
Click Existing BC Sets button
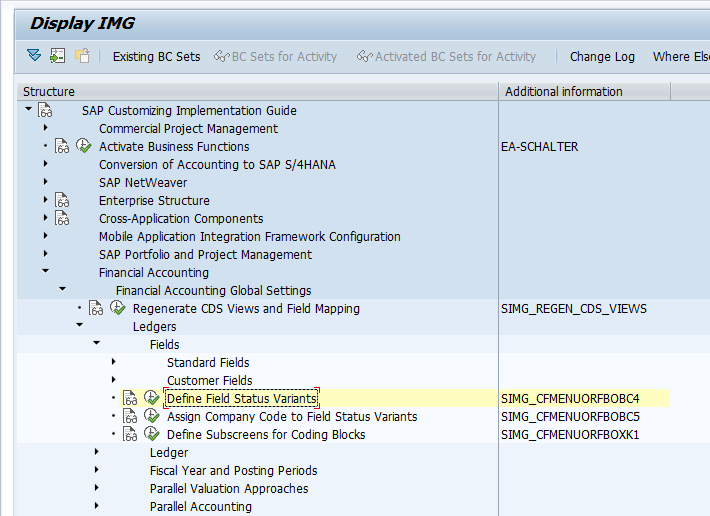coord(156,57)
